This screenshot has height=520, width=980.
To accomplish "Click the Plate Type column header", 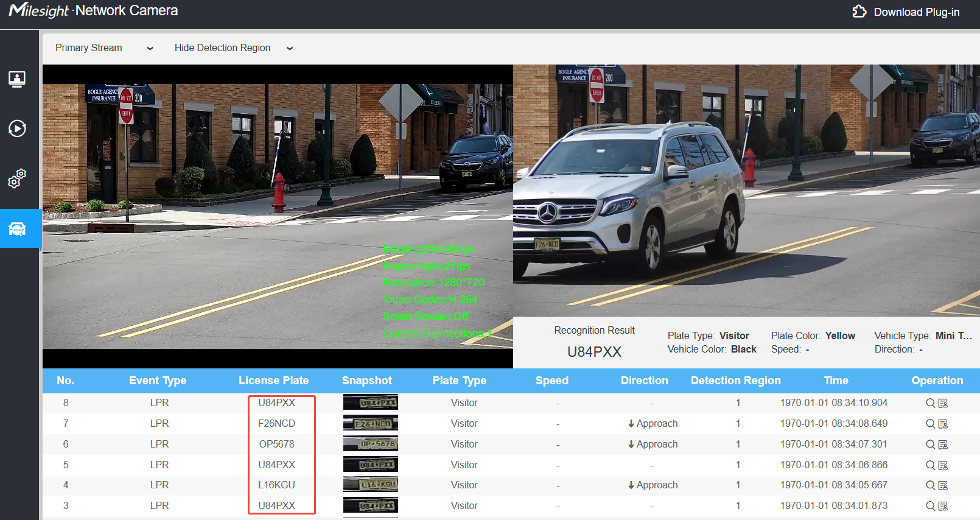I will (459, 381).
